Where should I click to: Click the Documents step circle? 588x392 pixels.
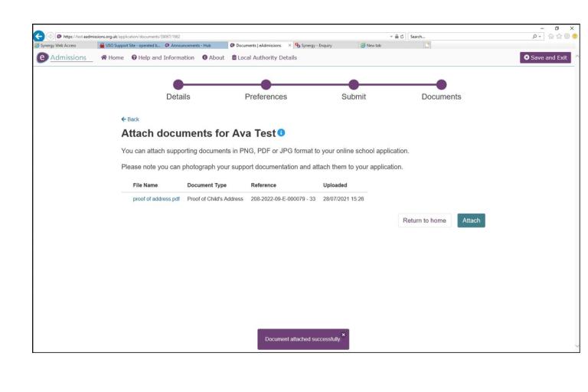coord(441,85)
